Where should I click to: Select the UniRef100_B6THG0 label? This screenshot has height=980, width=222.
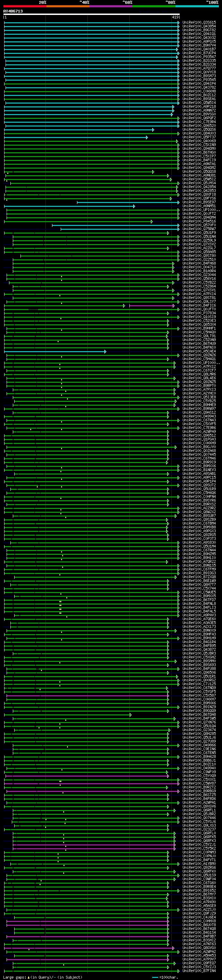pos(199,153)
